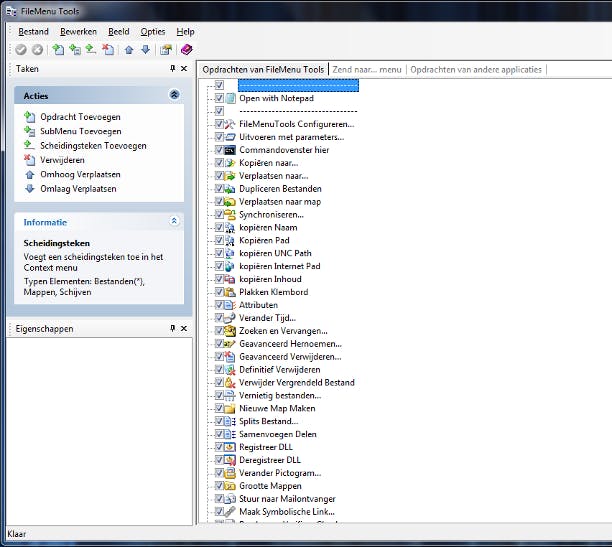Click the add submenu toolbar icon

75,50
